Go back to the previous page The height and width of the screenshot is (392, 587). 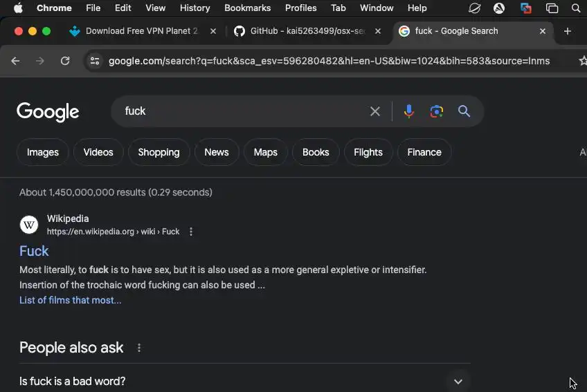tap(15, 61)
